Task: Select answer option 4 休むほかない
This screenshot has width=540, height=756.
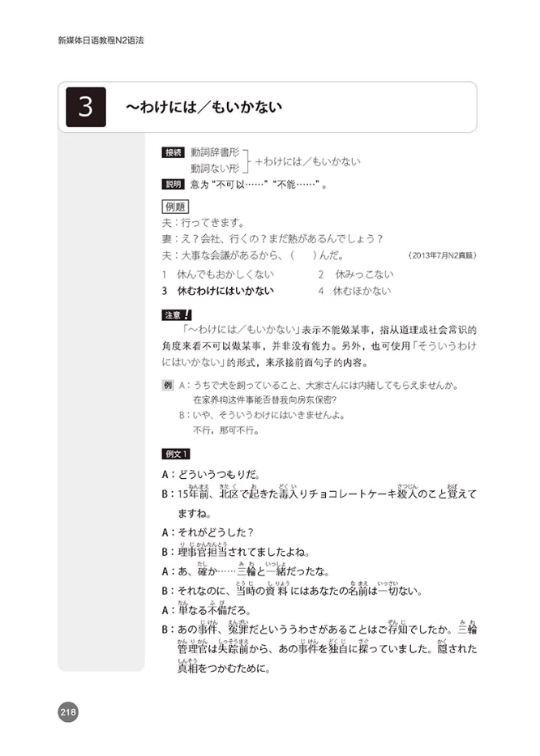Action: click(354, 291)
